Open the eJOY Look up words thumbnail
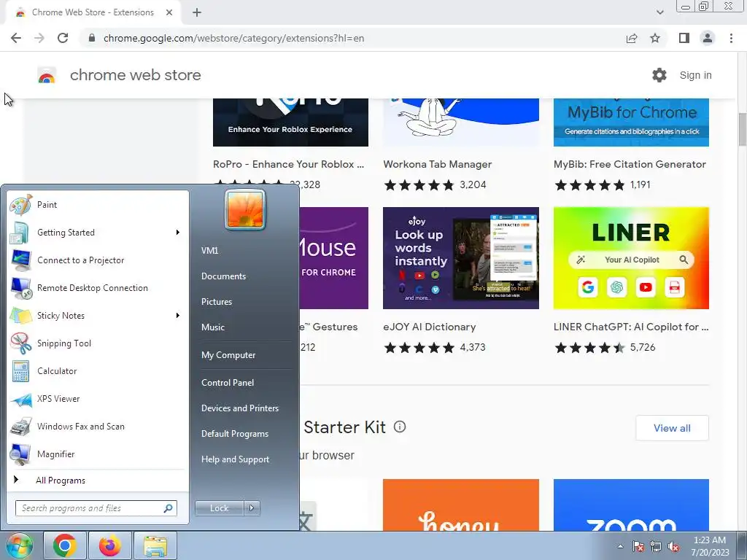Screen dimensions: 747x560 tap(461, 258)
